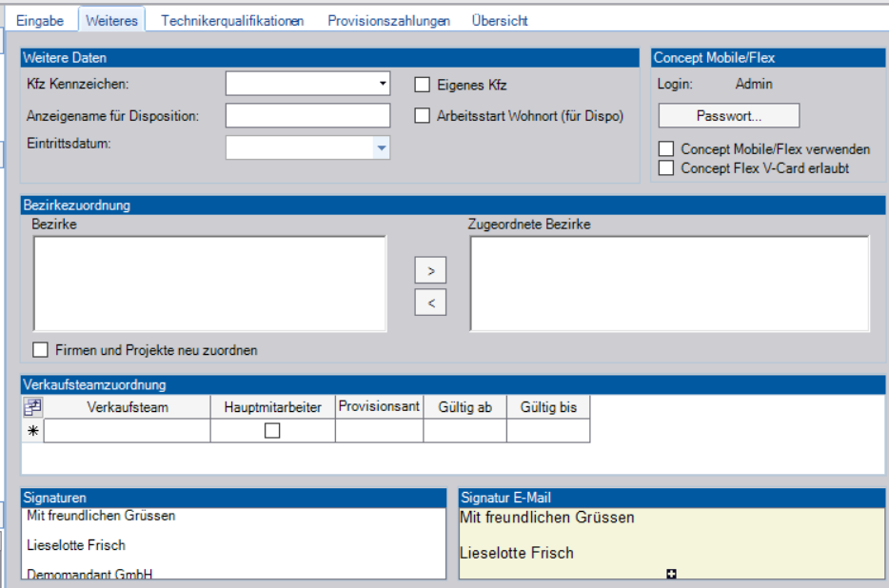
Task: Tick Firmen und Projekte neu zuordnen
Action: pos(41,350)
